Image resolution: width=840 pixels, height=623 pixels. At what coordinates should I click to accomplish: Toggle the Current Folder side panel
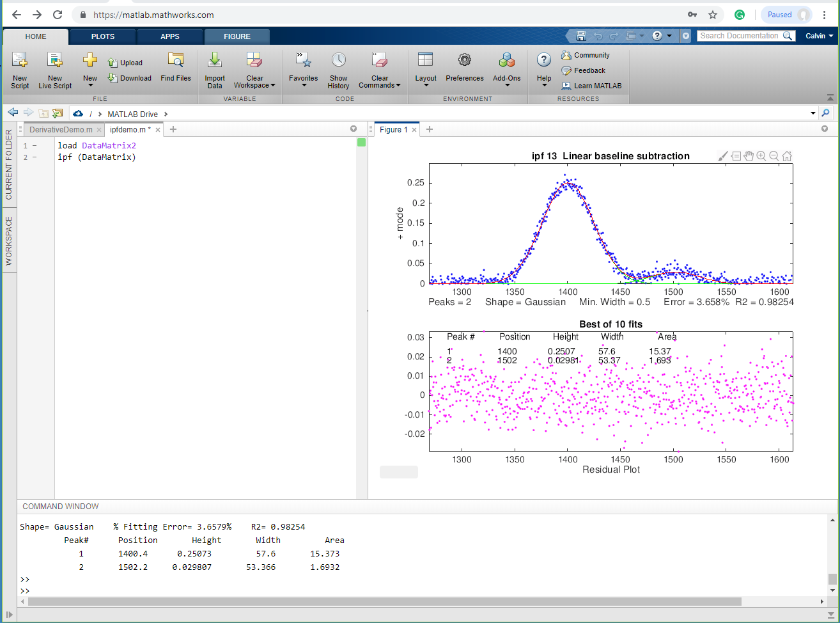pyautogui.click(x=9, y=164)
